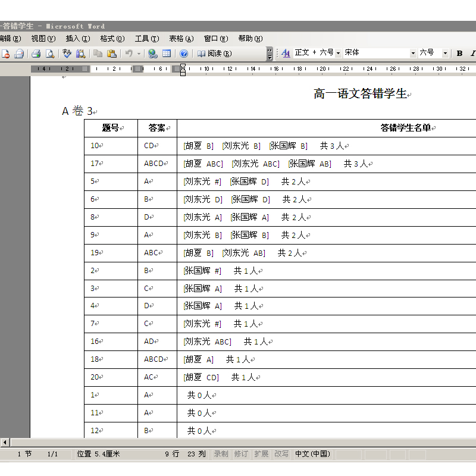This screenshot has width=476, height=476.
Task: Insert a hyperlink via globe icon
Action: pos(153,54)
